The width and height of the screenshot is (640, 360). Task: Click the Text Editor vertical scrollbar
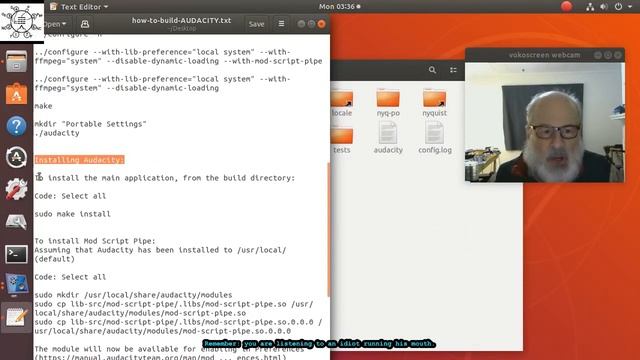[x=328, y=229]
